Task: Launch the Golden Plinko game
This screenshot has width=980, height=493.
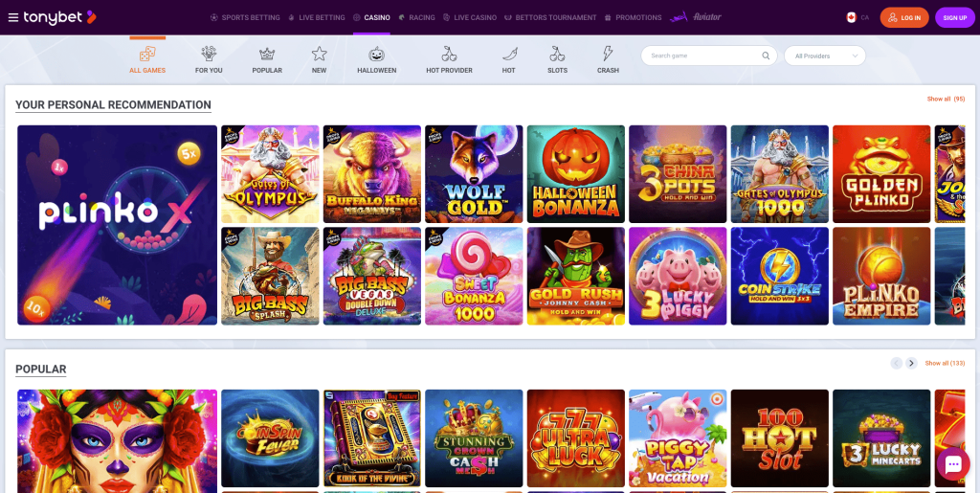Action: tap(881, 173)
